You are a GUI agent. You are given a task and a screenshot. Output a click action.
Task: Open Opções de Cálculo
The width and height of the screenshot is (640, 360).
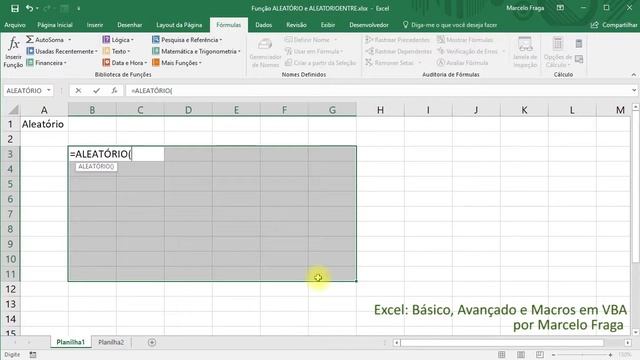coord(558,52)
